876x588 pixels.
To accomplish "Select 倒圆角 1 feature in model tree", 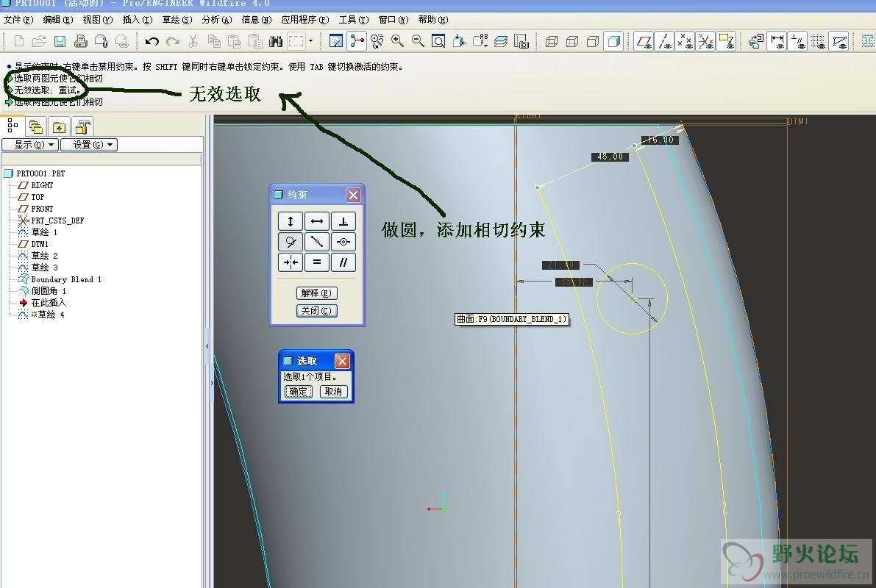I will (48, 291).
